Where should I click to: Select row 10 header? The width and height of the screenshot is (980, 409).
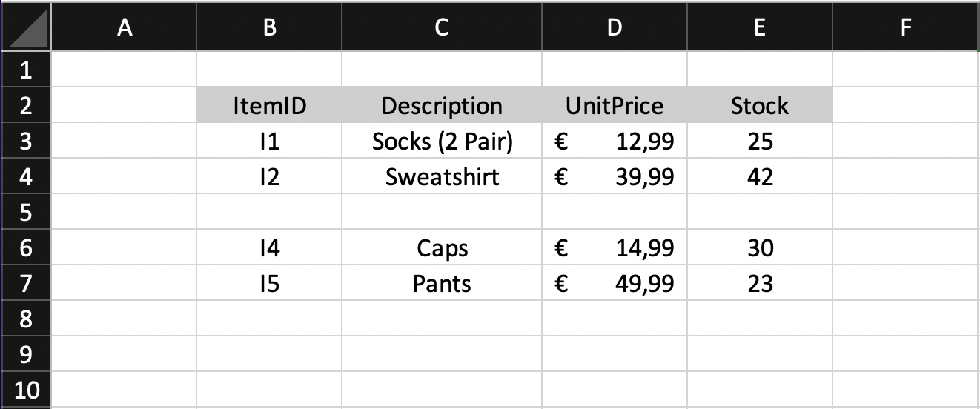pyautogui.click(x=26, y=390)
